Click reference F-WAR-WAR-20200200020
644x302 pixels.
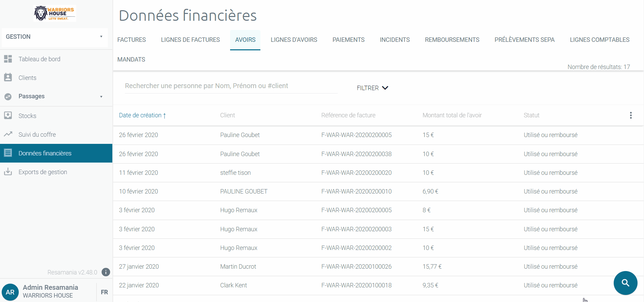pos(356,173)
